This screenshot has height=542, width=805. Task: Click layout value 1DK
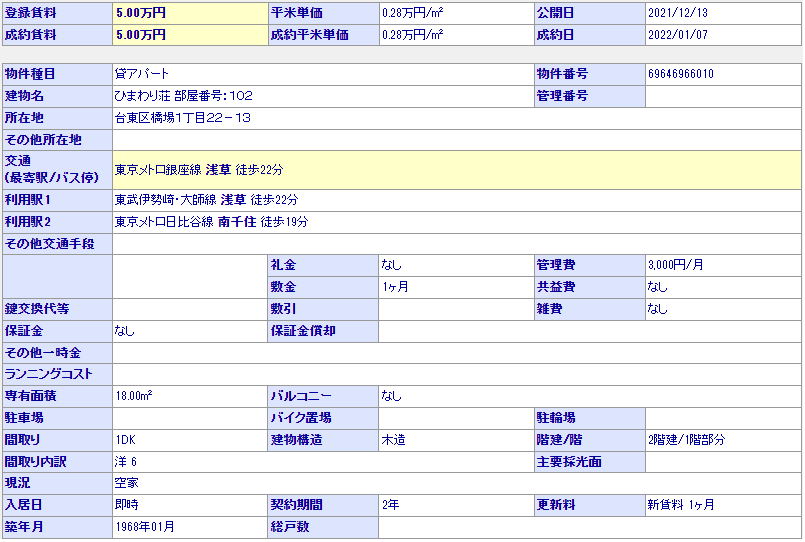[126, 440]
